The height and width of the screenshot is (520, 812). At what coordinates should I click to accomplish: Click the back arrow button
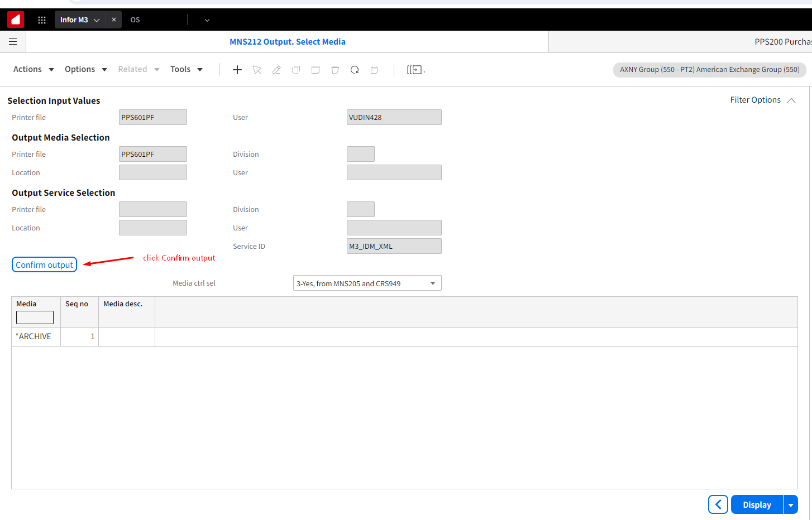point(718,504)
